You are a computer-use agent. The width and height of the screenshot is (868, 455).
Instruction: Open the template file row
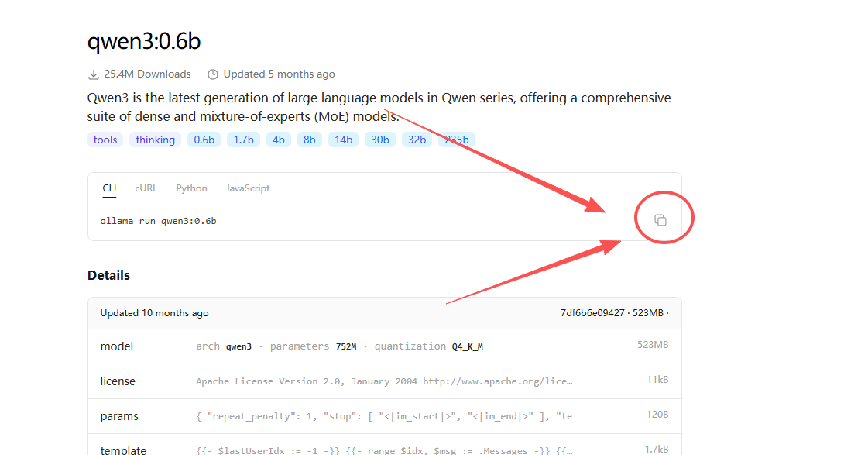[x=384, y=449]
